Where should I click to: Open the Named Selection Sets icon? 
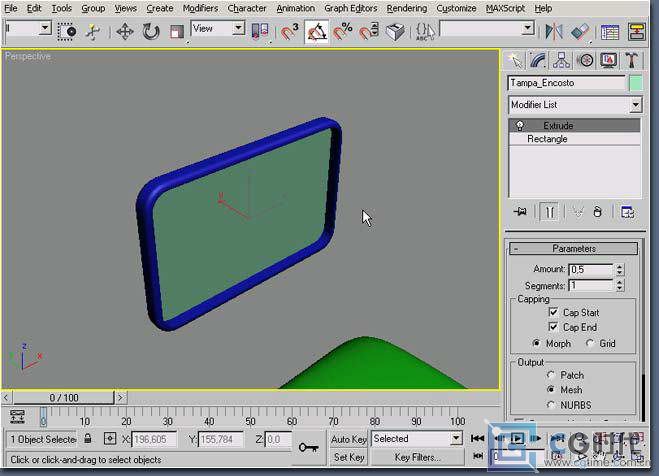point(425,32)
